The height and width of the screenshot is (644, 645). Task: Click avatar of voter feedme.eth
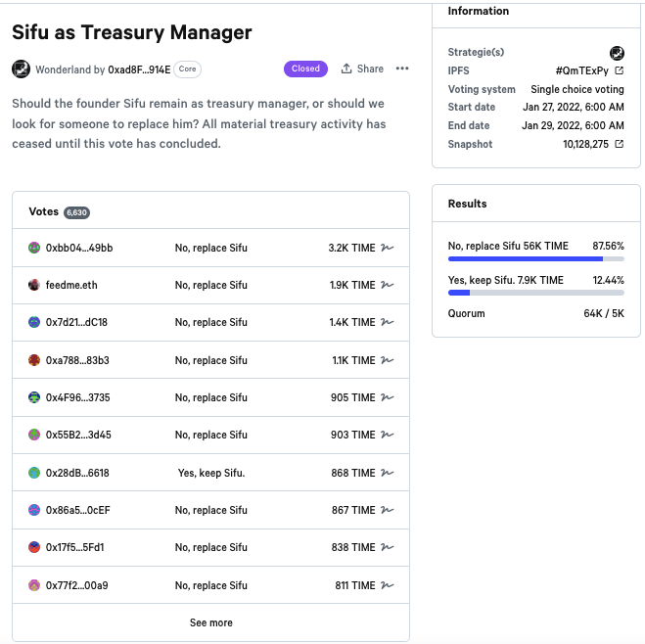[34, 285]
